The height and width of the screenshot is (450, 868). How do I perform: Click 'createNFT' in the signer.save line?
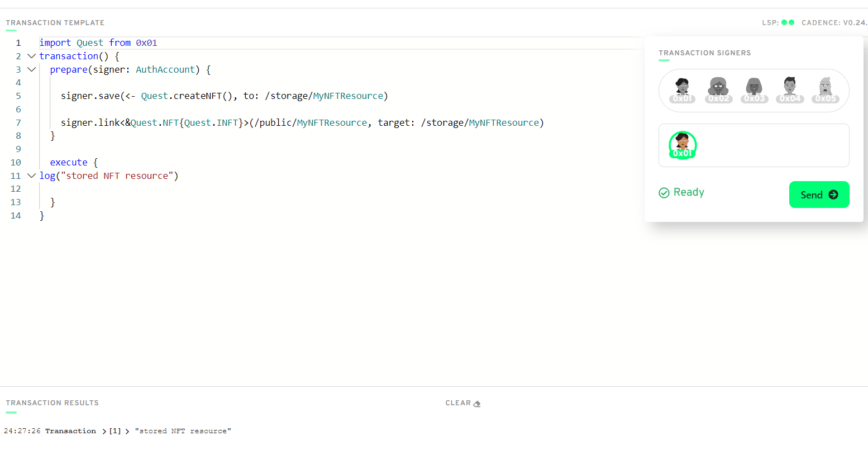point(198,96)
